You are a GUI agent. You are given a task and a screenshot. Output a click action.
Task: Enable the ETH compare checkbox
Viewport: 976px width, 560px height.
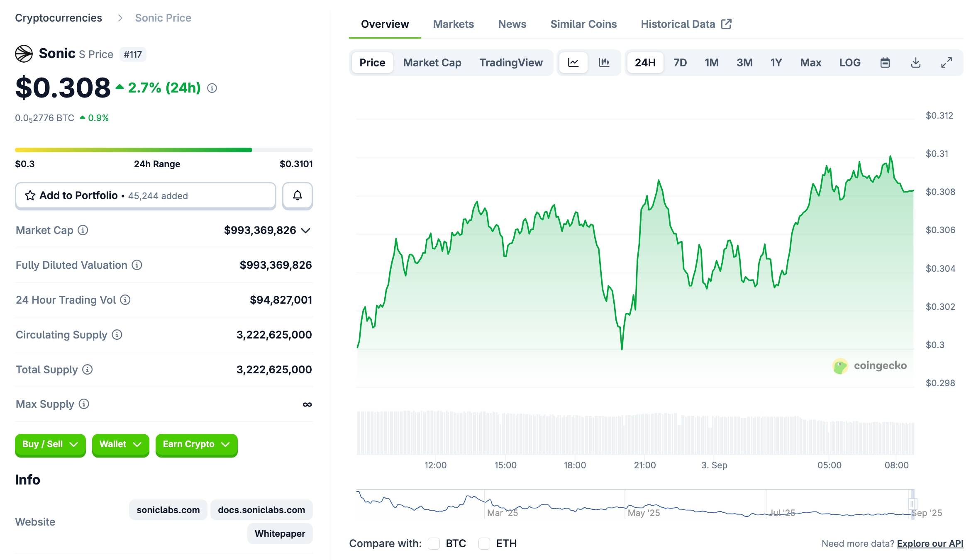484,543
